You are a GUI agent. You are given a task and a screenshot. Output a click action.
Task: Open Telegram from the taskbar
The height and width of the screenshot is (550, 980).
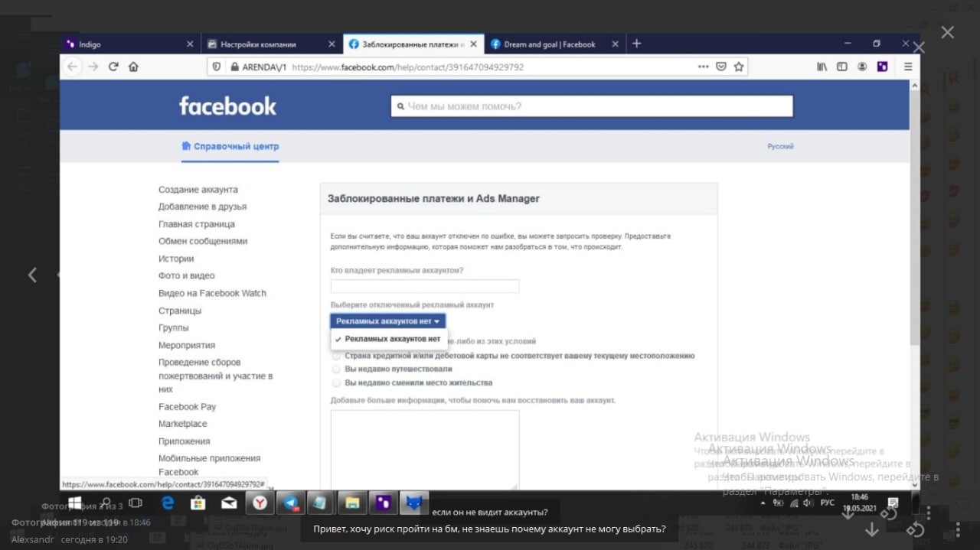point(290,503)
